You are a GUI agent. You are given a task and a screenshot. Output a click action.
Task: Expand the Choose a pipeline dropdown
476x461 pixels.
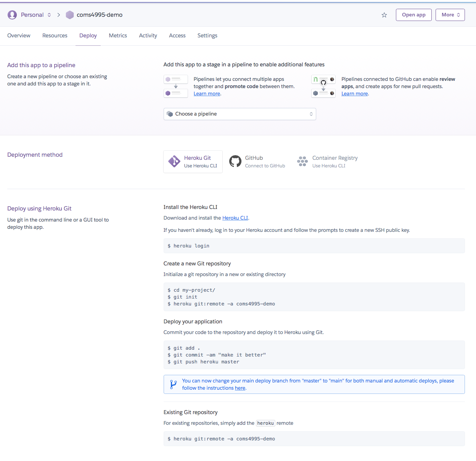coord(240,114)
